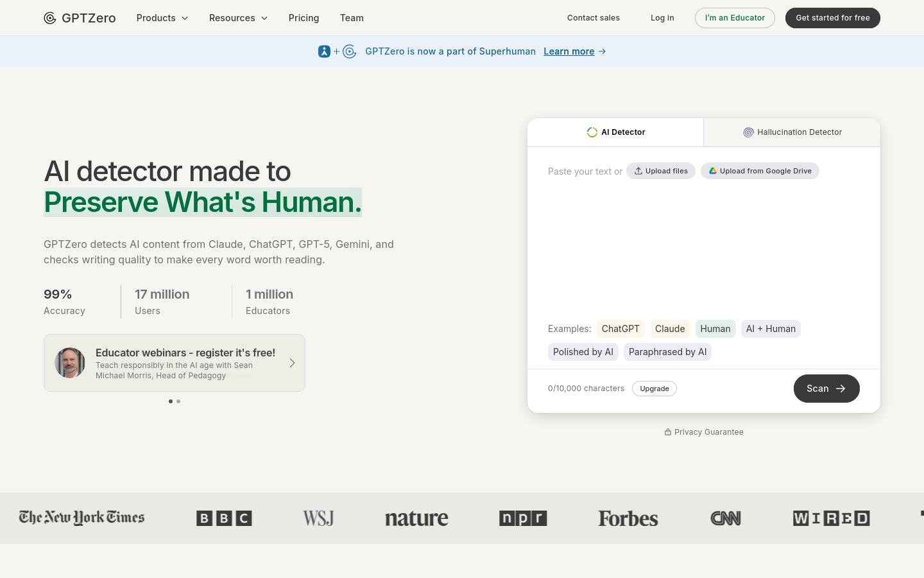Click the upload arrow icon in Upload files
This screenshot has width=924, height=578.
coord(638,171)
